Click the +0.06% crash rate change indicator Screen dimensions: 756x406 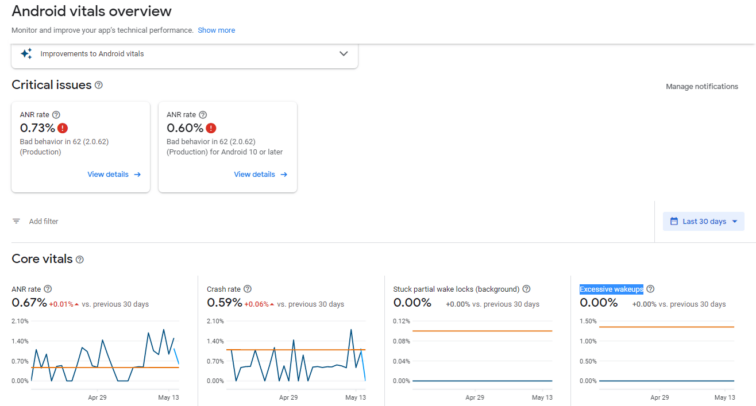pyautogui.click(x=259, y=304)
